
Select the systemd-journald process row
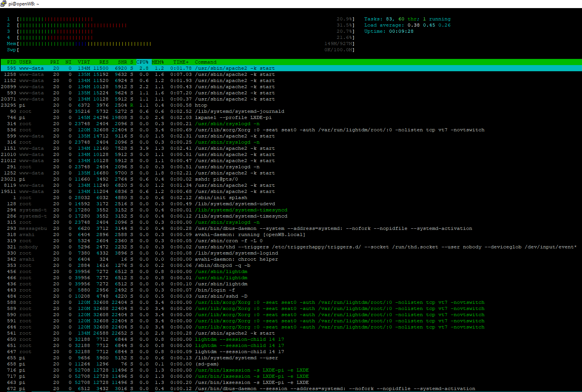coord(291,111)
